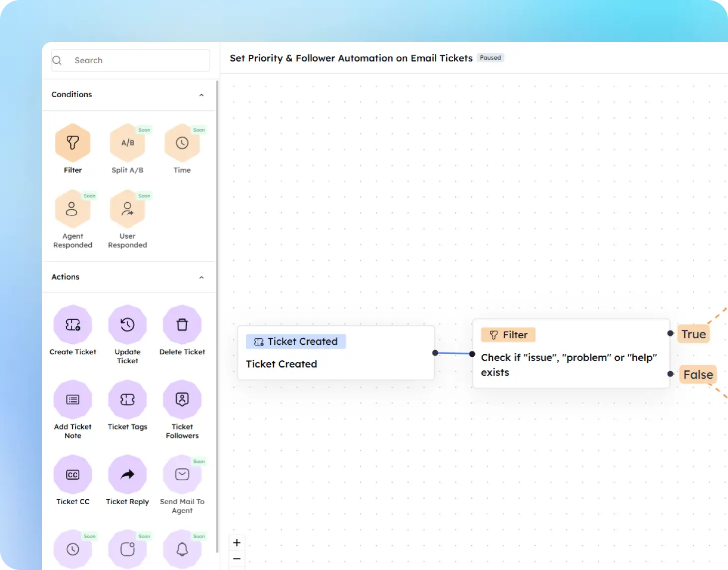Click the True output connector dot
The height and width of the screenshot is (570, 728).
[671, 333]
